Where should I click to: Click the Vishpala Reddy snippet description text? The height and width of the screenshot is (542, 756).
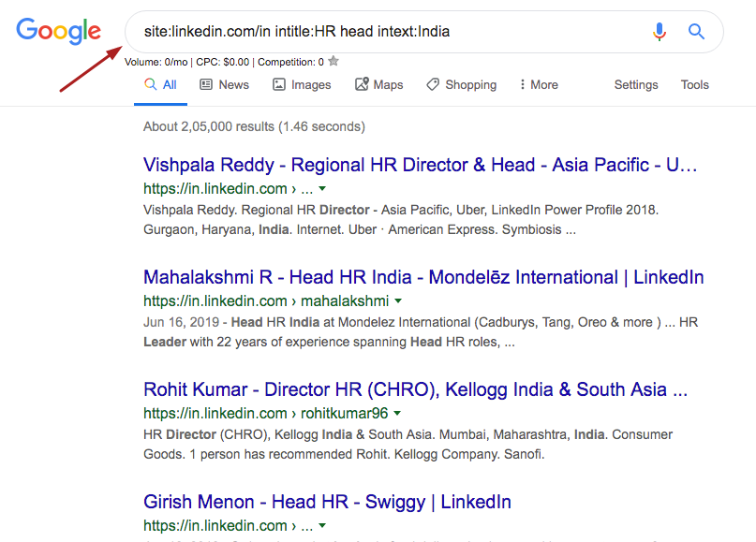401,220
